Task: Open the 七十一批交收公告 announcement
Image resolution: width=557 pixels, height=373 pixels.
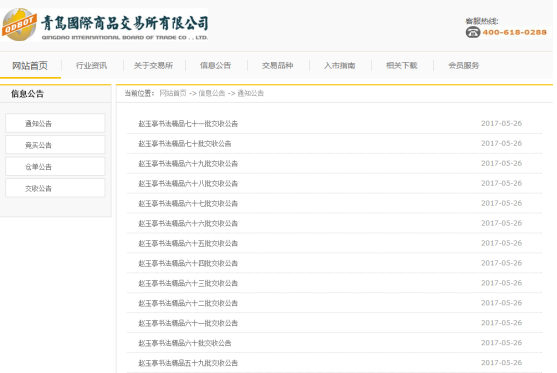Action: pos(188,124)
